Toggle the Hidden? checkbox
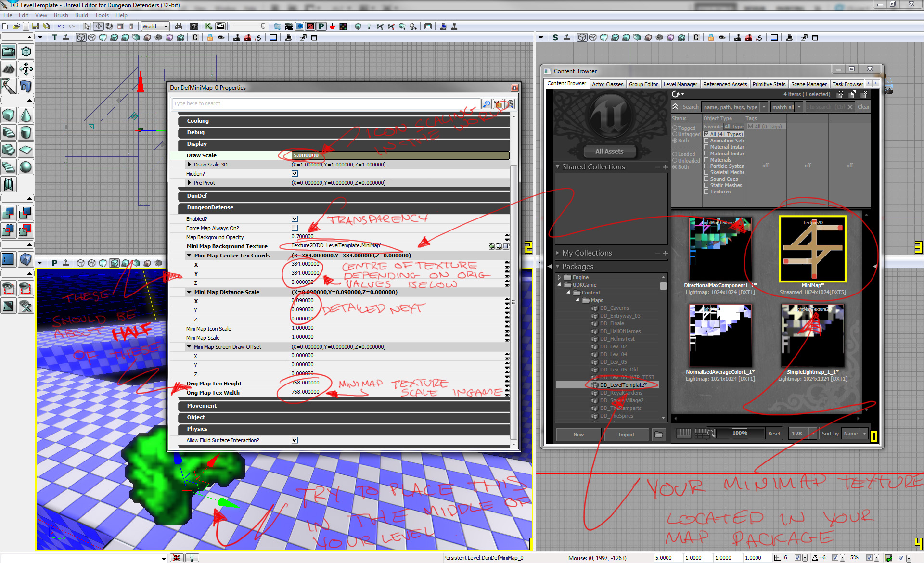The image size is (924, 563). click(x=295, y=174)
